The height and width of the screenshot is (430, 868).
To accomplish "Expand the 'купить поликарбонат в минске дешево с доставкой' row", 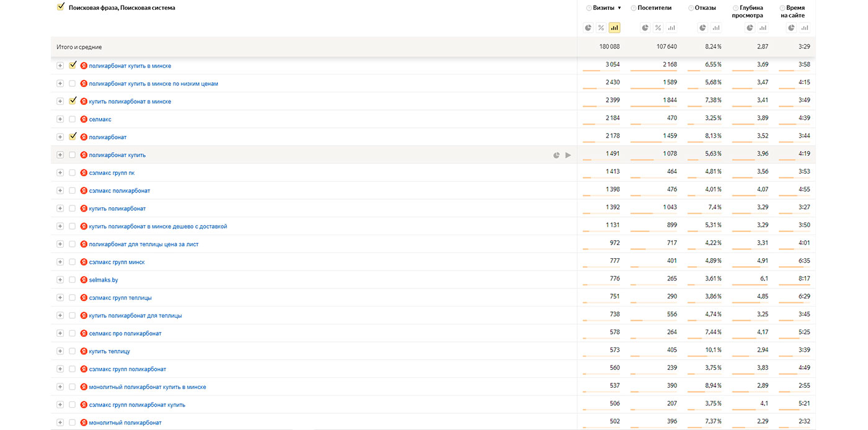I will [x=60, y=226].
